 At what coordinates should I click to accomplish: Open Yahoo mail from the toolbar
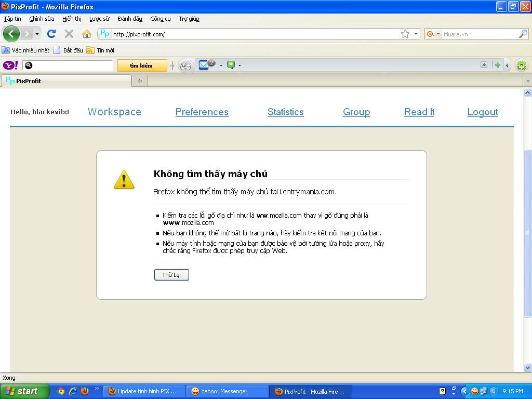204,65
